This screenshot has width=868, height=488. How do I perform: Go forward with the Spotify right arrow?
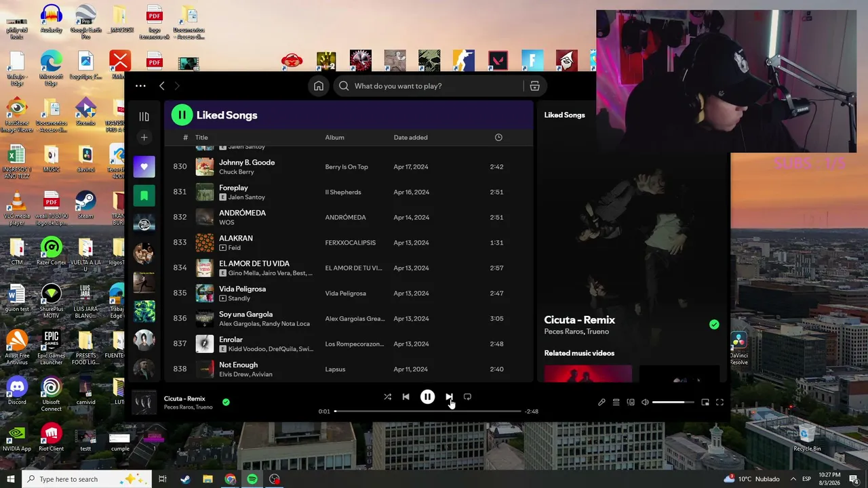177,86
